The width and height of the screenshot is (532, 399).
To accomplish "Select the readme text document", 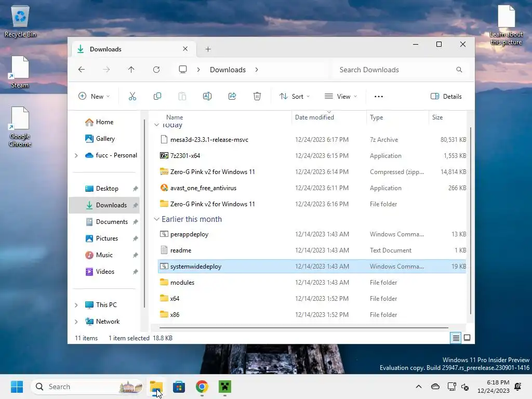I will point(312,250).
